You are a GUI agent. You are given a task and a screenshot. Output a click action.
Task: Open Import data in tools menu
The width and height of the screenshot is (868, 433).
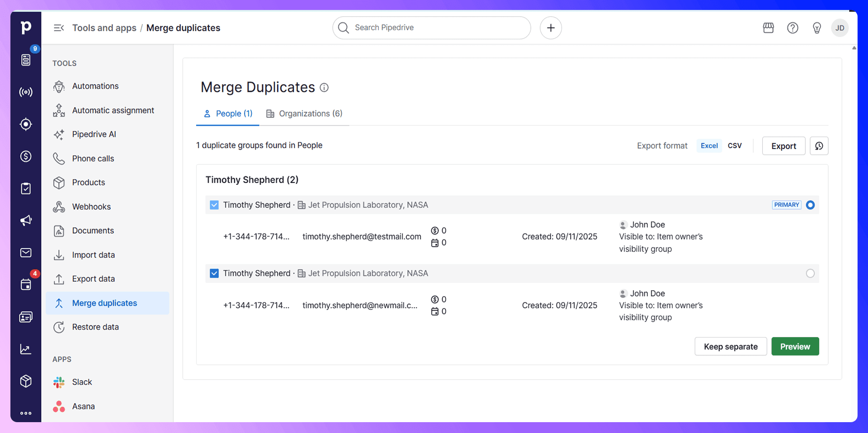click(x=108, y=255)
